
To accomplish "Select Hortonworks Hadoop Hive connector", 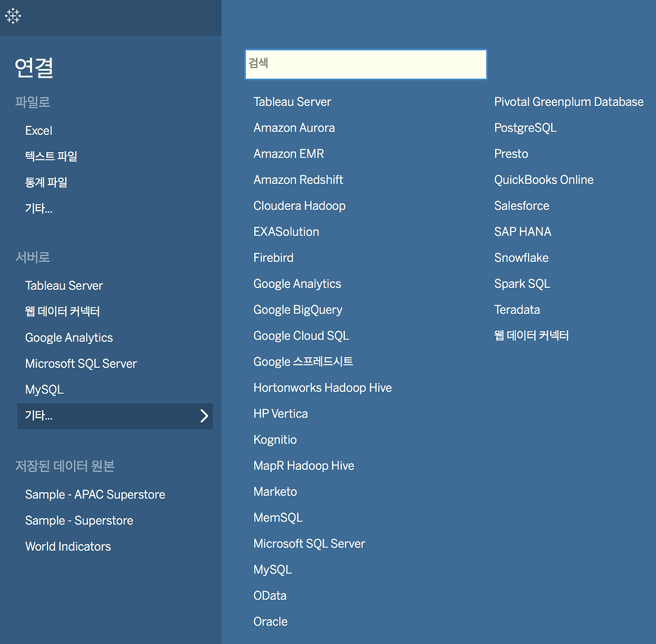I will pyautogui.click(x=322, y=388).
